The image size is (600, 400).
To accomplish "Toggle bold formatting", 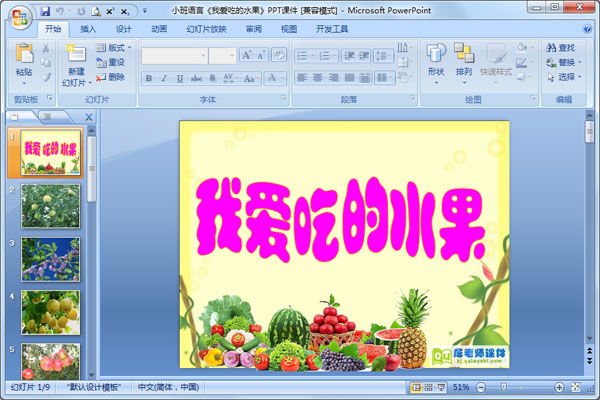I will tap(149, 78).
